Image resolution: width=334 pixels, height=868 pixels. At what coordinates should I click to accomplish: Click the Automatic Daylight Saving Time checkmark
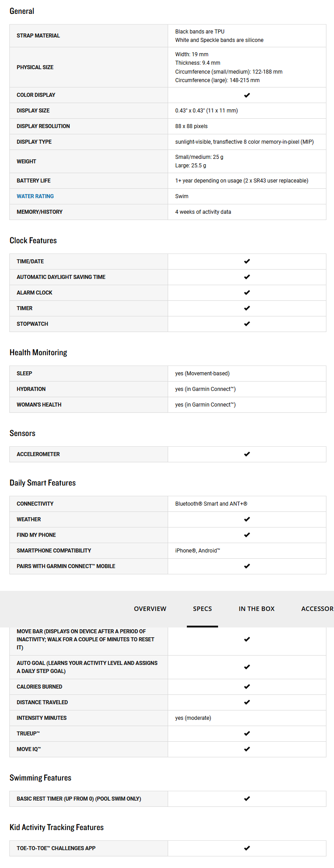247,277
